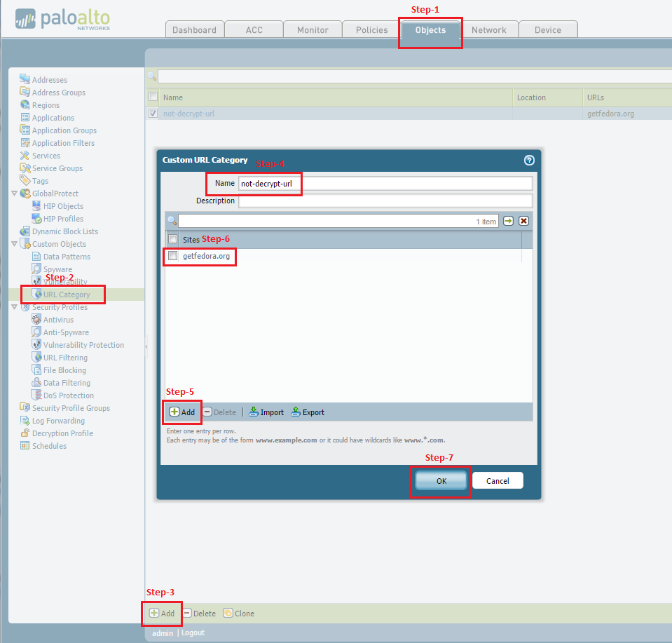The height and width of the screenshot is (643, 672).
Task: Click the Addresses icon in sidebar
Action: (x=25, y=79)
